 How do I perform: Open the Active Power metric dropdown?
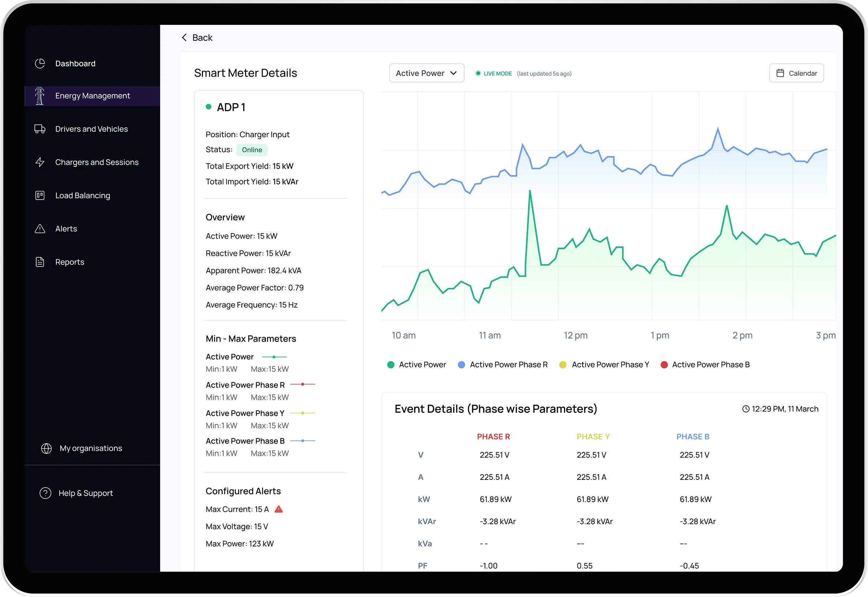point(427,73)
